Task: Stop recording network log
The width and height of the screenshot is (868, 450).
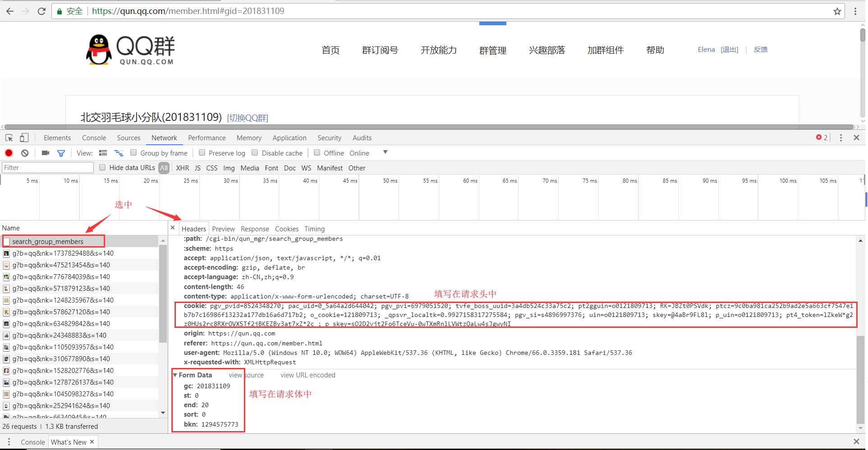Action: coord(9,153)
